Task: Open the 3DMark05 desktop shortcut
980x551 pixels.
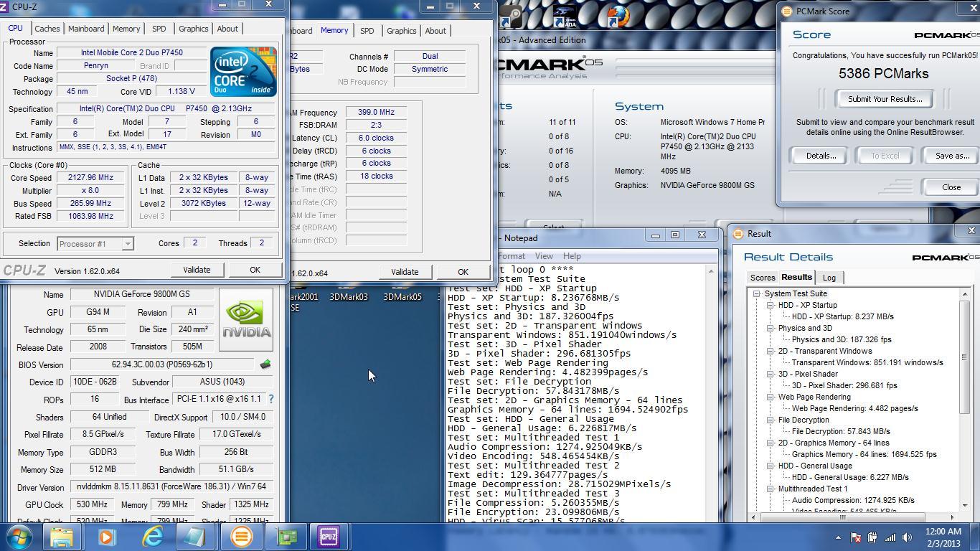Action: coord(402,296)
